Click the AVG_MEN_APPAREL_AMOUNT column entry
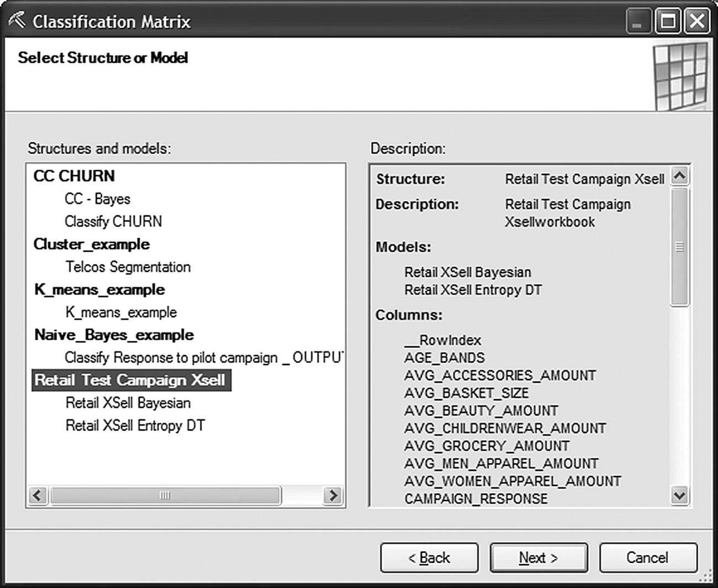The height and width of the screenshot is (588, 718). (x=501, y=464)
